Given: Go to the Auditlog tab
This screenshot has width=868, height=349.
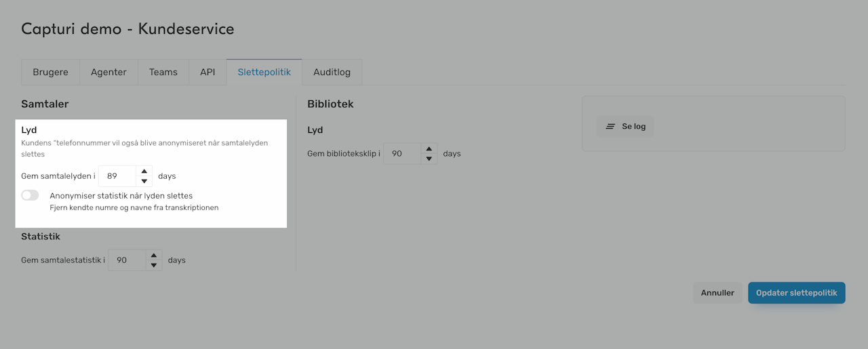Looking at the screenshot, I should coord(332,73).
